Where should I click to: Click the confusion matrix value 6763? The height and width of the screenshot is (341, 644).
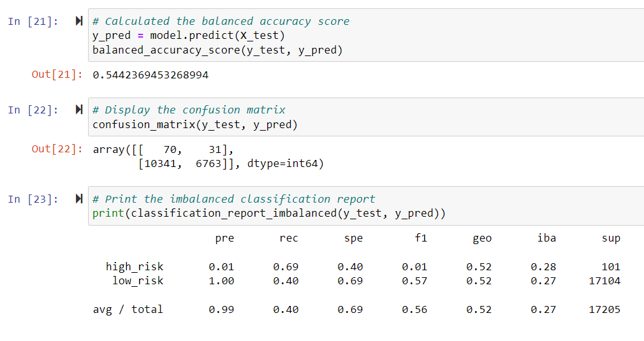(209, 164)
